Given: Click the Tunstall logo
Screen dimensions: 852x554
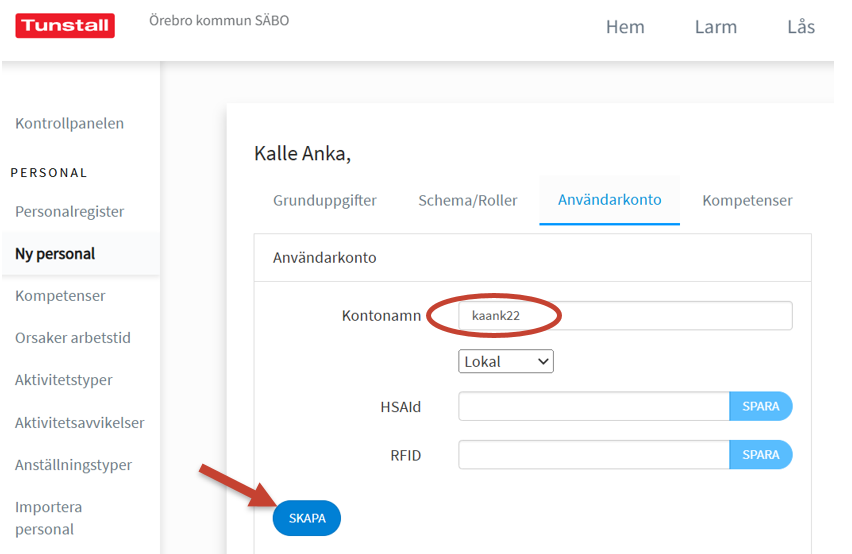Looking at the screenshot, I should 65,26.
